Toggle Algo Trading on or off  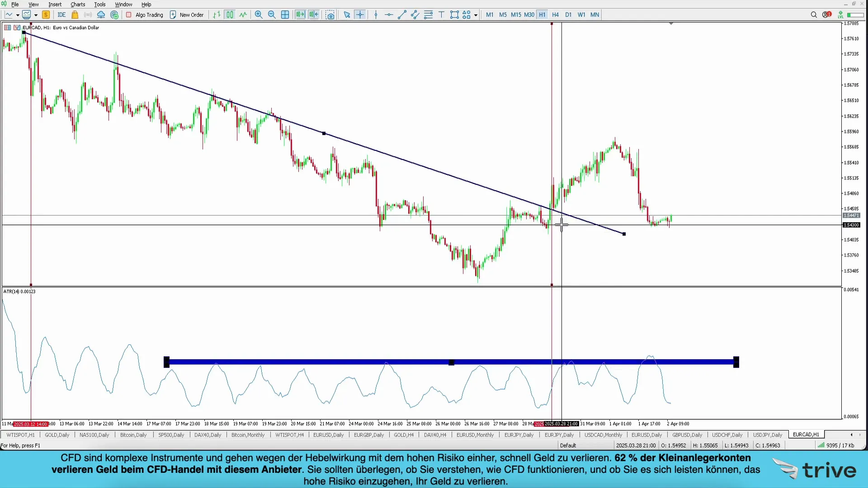(144, 14)
